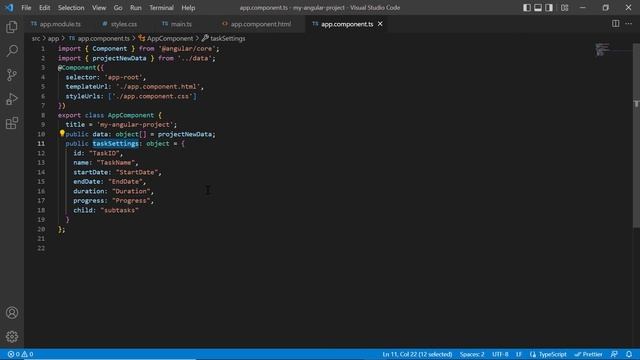Open the Manage gear icon
The width and height of the screenshot is (640, 360).
12,336
